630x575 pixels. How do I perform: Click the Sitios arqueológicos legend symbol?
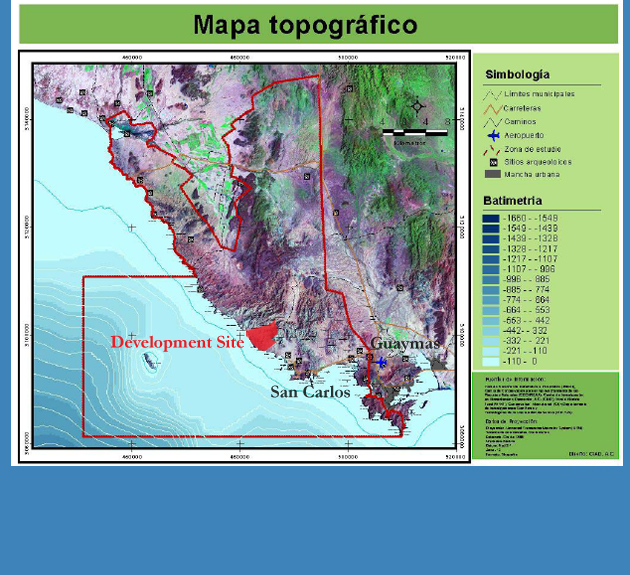click(492, 161)
